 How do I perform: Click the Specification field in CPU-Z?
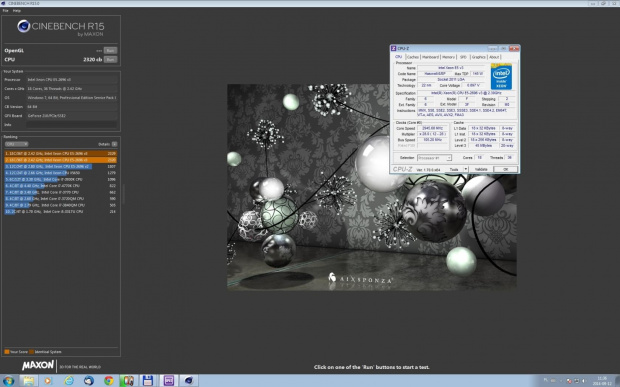tap(467, 93)
